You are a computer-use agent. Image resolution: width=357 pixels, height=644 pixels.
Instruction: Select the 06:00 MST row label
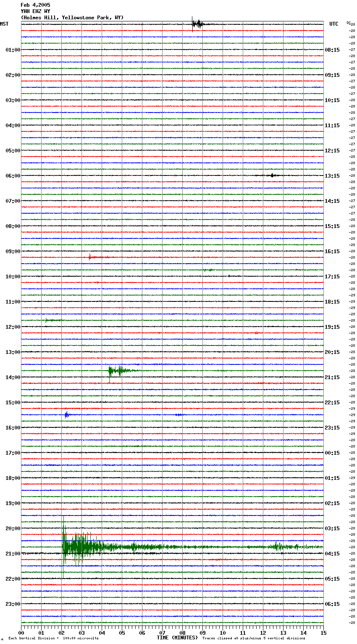point(13,176)
